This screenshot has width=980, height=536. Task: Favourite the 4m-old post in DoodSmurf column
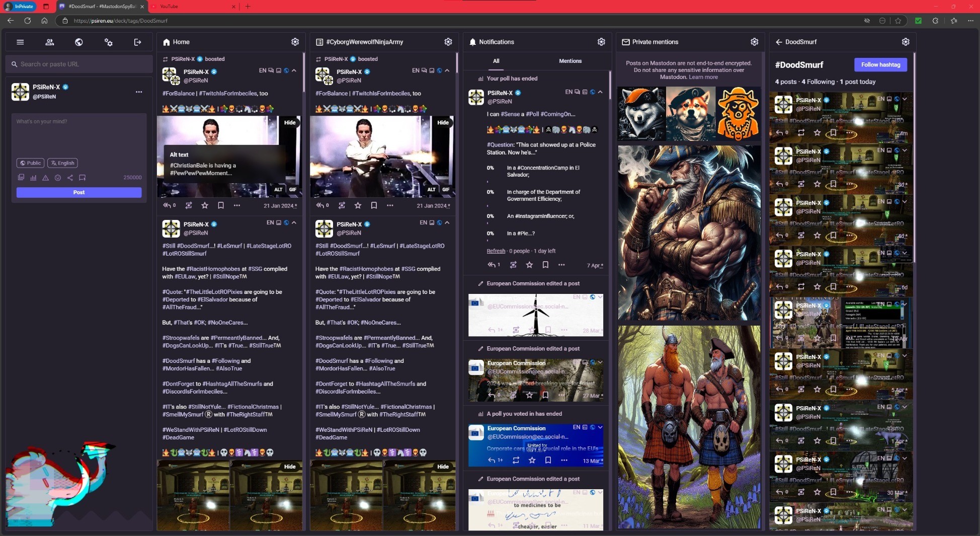pos(817,133)
